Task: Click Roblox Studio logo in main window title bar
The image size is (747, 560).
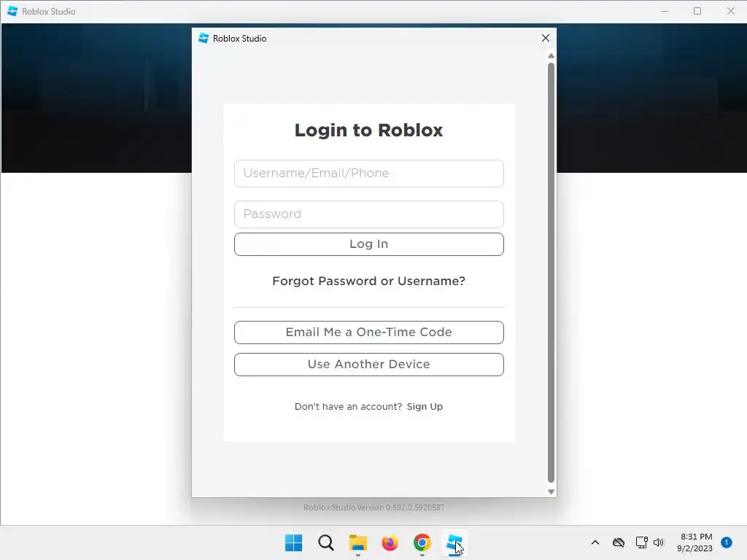Action: click(x=12, y=11)
